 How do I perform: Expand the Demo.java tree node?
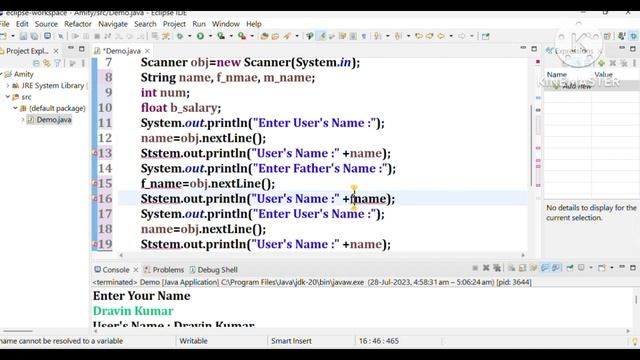tap(23, 120)
